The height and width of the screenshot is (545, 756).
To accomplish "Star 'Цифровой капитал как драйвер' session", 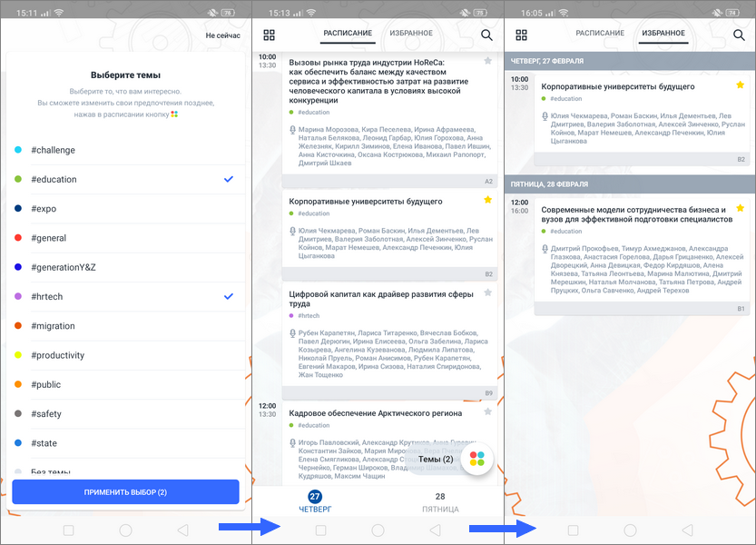I will tap(488, 292).
